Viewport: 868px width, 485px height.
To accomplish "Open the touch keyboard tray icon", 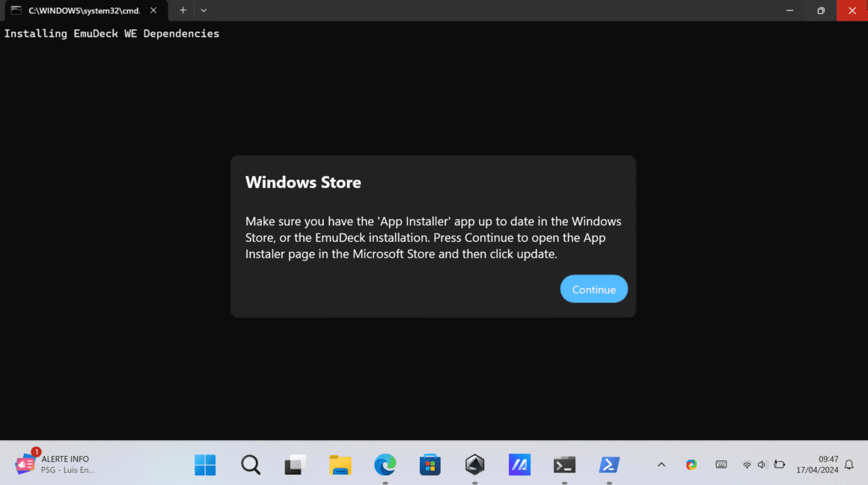I will [721, 465].
